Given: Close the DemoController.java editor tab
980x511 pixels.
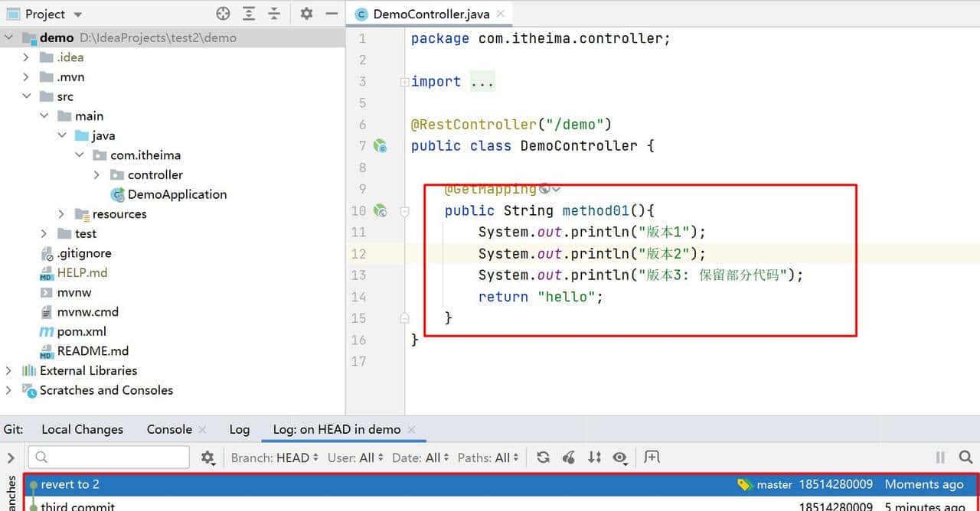Looking at the screenshot, I should tap(500, 14).
